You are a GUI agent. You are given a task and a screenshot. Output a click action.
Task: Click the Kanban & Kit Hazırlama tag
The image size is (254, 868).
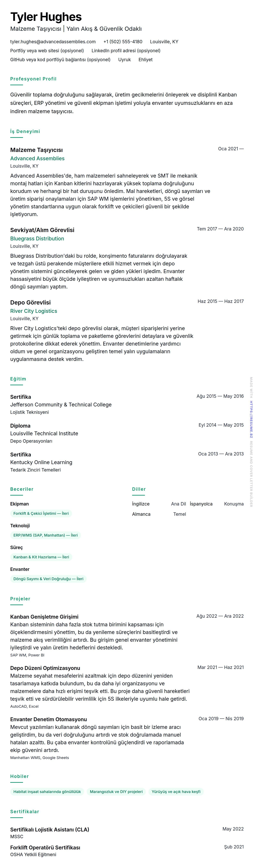[41, 557]
